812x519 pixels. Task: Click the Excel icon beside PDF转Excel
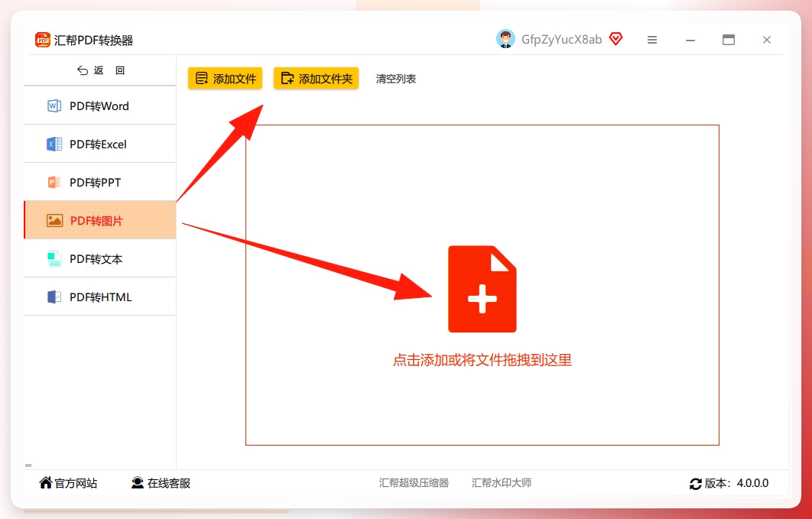tap(54, 144)
